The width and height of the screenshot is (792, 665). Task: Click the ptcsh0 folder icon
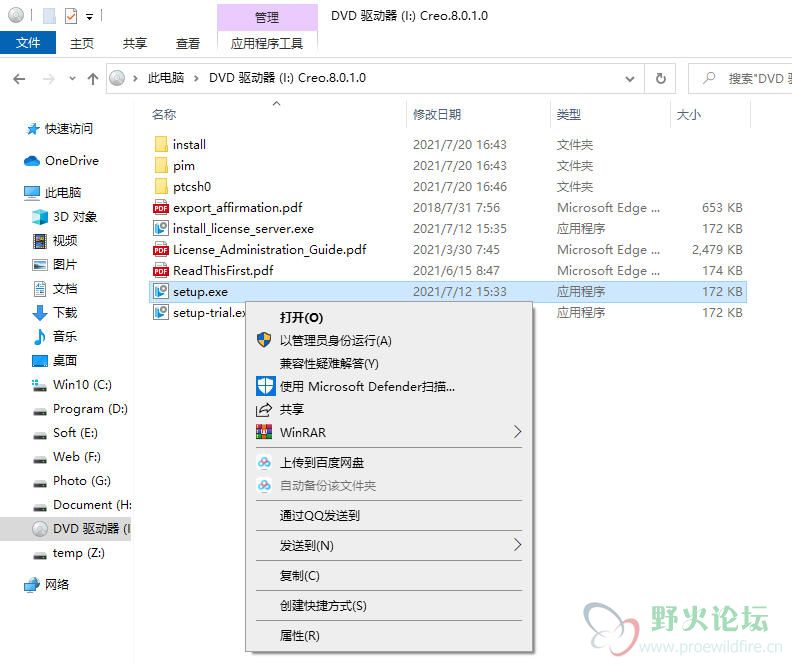(x=161, y=186)
